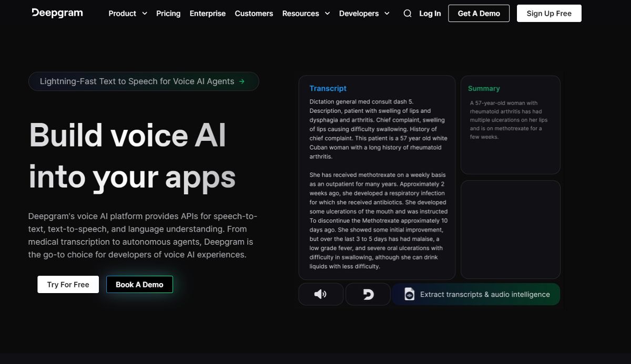631x364 pixels.
Task: Open the Resources dropdown
Action: pyautogui.click(x=306, y=13)
